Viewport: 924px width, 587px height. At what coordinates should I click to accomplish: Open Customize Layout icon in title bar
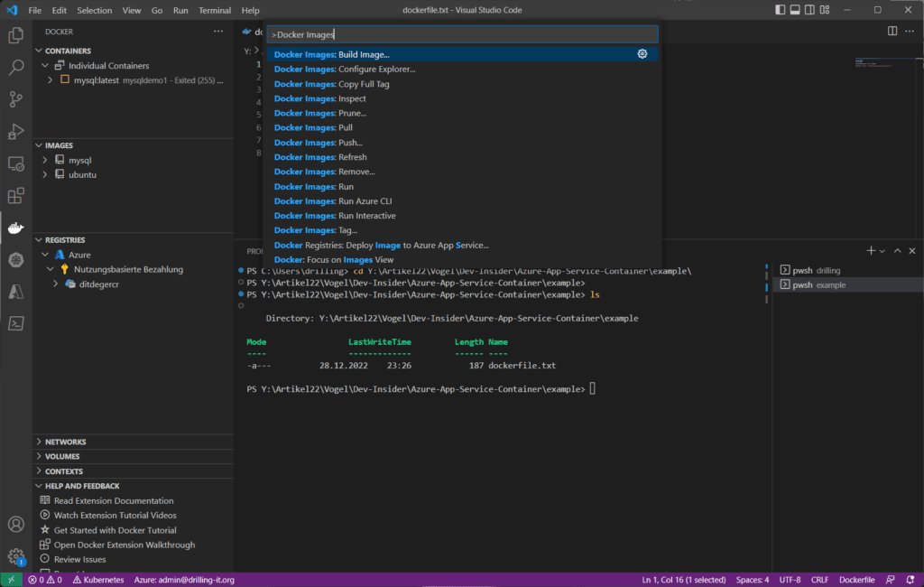tap(825, 10)
